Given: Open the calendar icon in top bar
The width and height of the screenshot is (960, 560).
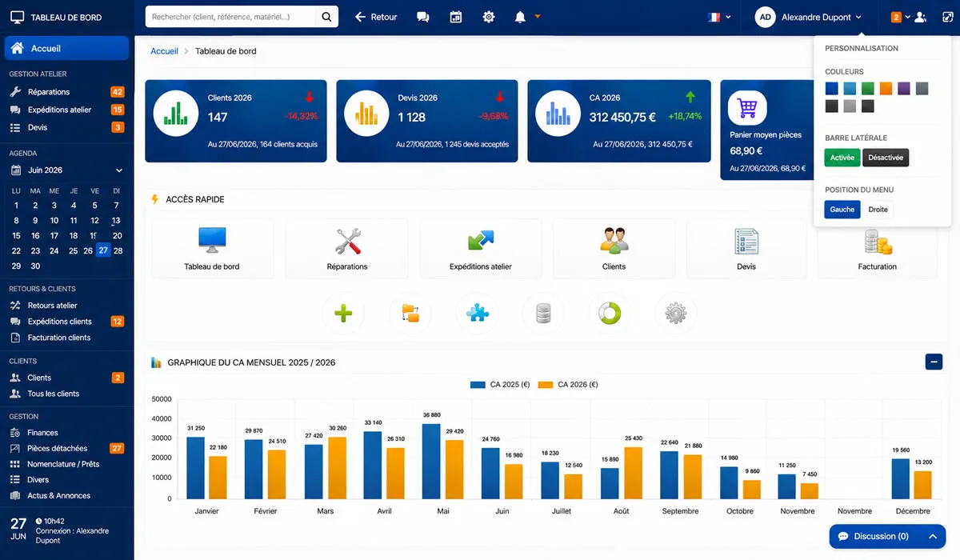Looking at the screenshot, I should tap(456, 17).
